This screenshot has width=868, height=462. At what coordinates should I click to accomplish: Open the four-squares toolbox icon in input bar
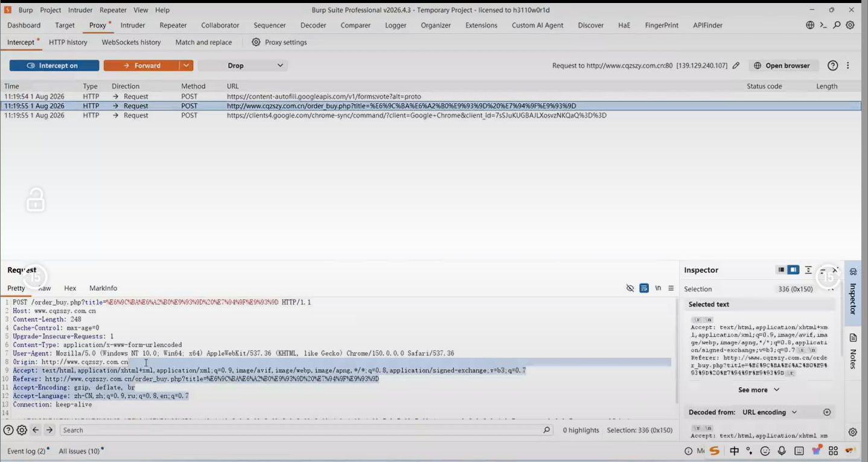coord(834,451)
